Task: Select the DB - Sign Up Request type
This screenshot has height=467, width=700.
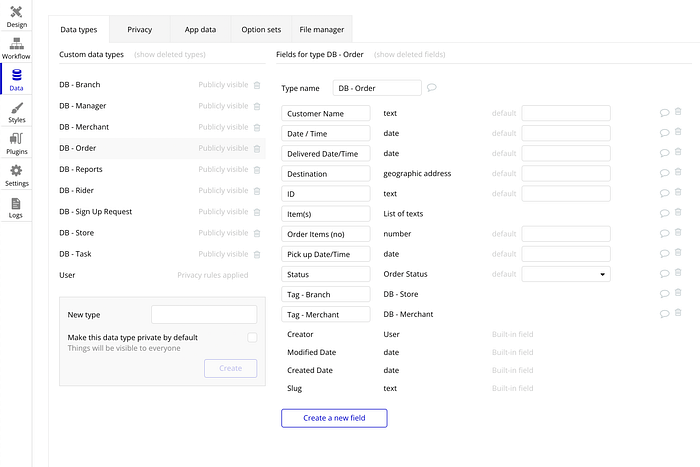Action: pyautogui.click(x=162, y=212)
